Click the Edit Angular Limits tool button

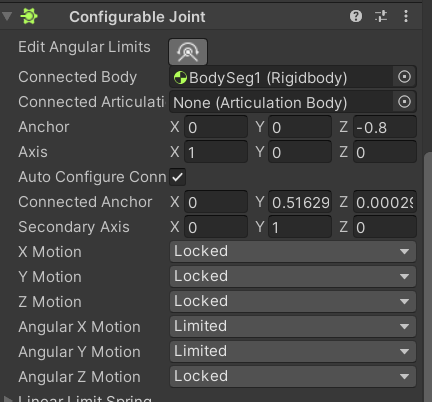(x=188, y=52)
